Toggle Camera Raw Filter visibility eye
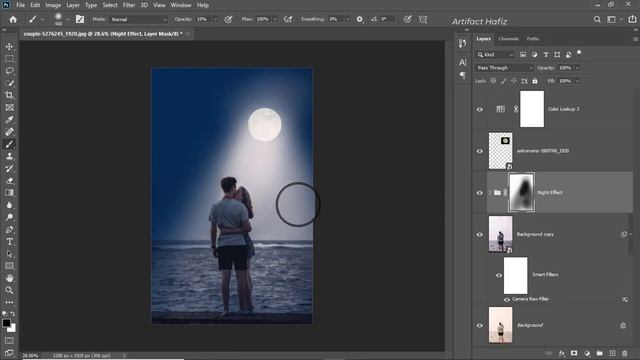The height and width of the screenshot is (360, 640). [x=507, y=300]
